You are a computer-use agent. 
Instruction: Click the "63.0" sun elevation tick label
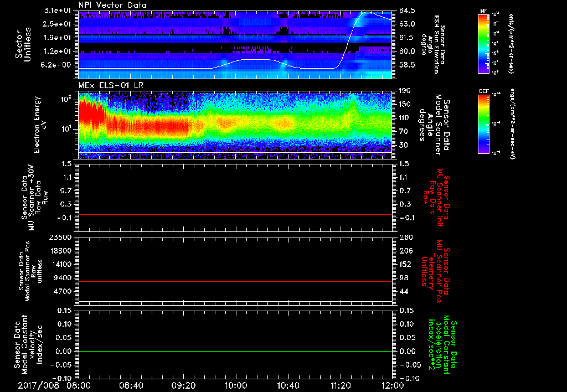407,24
